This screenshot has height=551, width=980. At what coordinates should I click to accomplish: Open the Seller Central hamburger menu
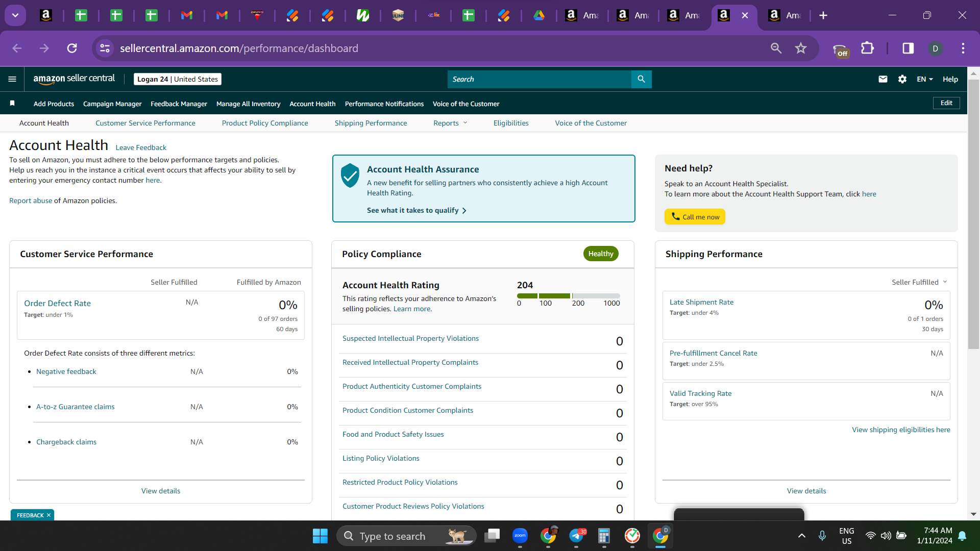coord(12,79)
